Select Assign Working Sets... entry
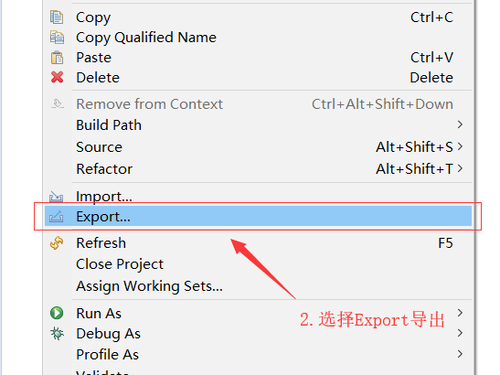The width and height of the screenshot is (500, 375). (x=149, y=286)
